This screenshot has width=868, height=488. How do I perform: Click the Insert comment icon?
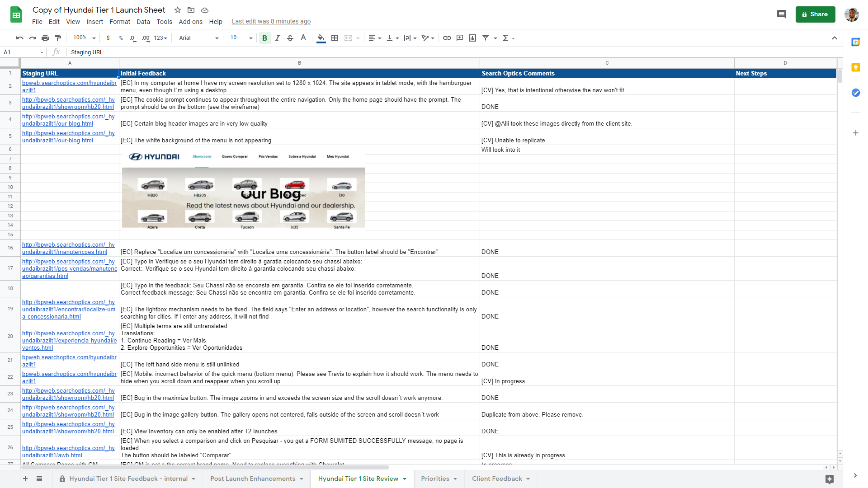[460, 38]
